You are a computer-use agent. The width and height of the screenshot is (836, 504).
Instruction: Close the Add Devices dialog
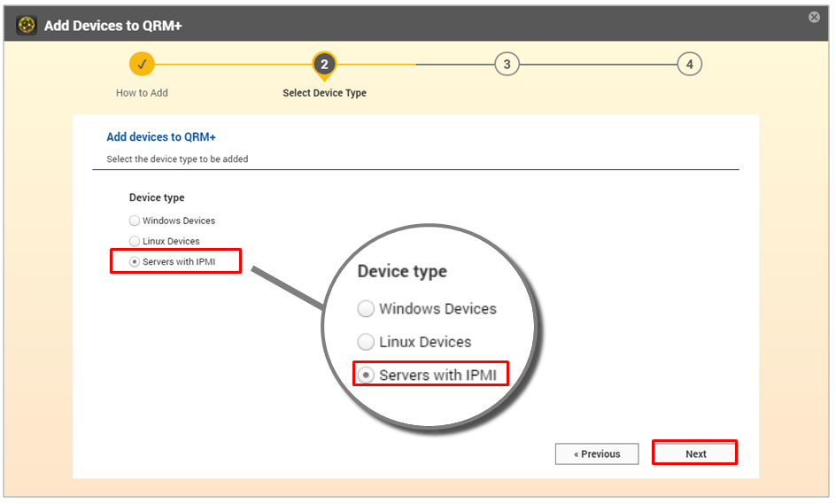pyautogui.click(x=814, y=17)
